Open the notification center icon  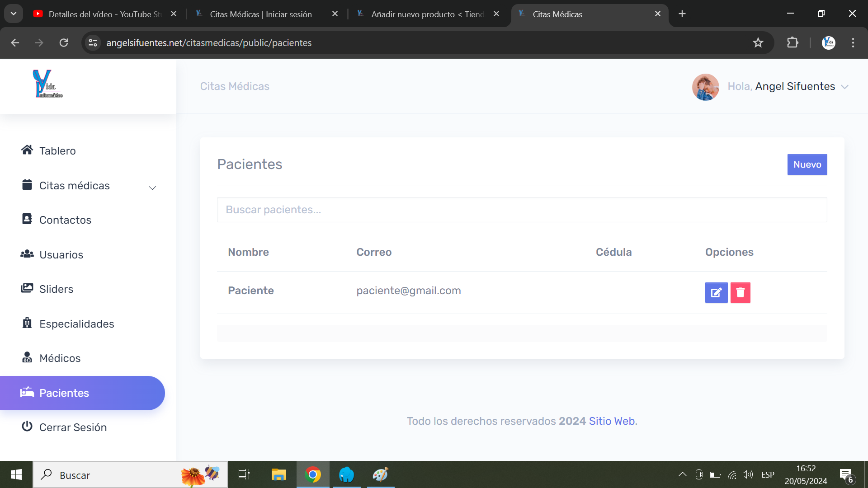847,475
